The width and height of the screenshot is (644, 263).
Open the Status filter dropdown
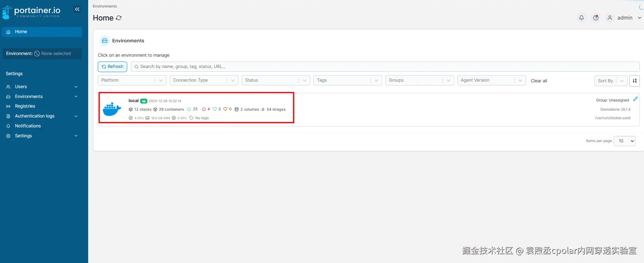pos(276,80)
